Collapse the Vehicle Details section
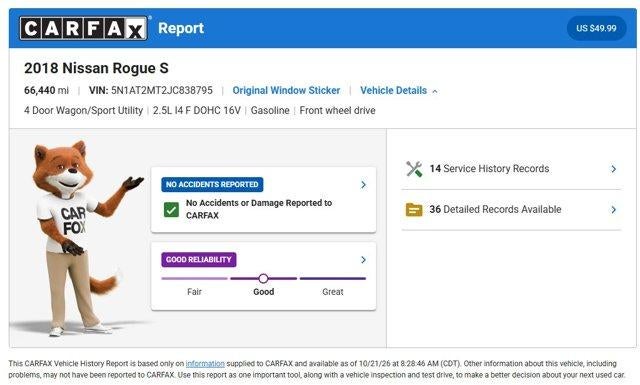640x385 pixels. click(398, 90)
